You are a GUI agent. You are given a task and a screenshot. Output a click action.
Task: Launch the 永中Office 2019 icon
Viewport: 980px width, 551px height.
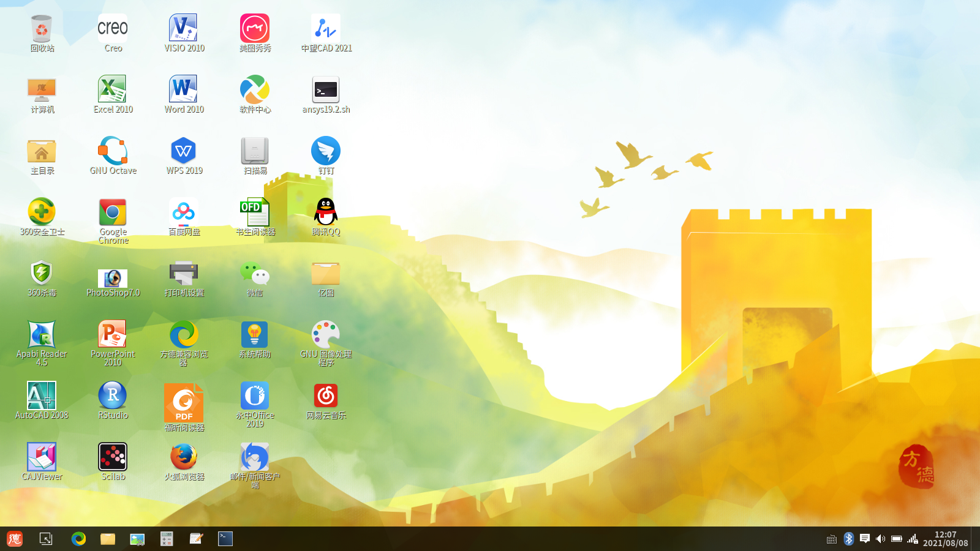255,395
